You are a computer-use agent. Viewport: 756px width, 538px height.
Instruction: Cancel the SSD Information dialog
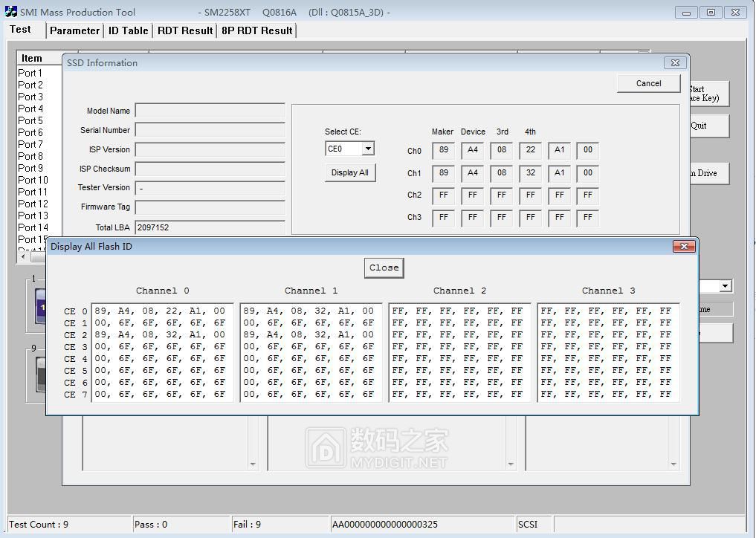(647, 83)
